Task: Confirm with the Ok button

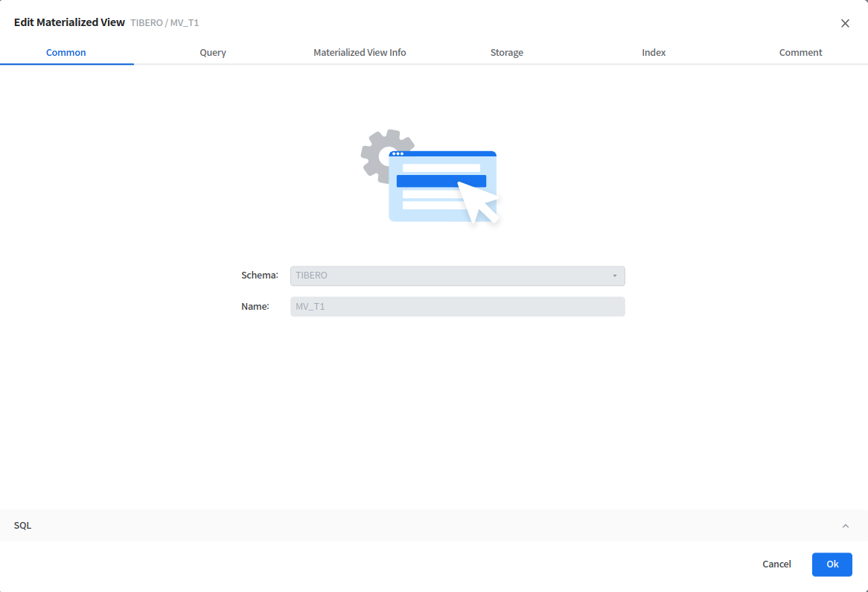Action: click(x=832, y=564)
